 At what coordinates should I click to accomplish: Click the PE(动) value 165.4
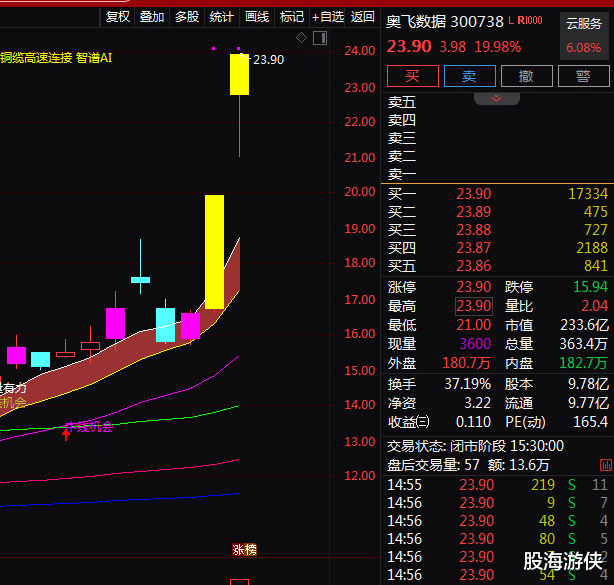[x=591, y=422]
